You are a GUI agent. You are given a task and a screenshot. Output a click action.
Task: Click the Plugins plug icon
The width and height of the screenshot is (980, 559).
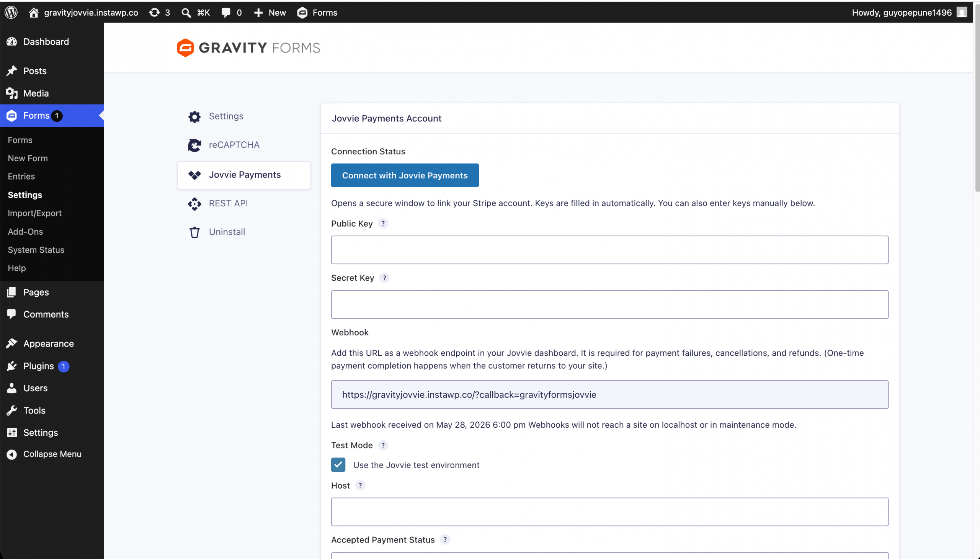(x=12, y=366)
